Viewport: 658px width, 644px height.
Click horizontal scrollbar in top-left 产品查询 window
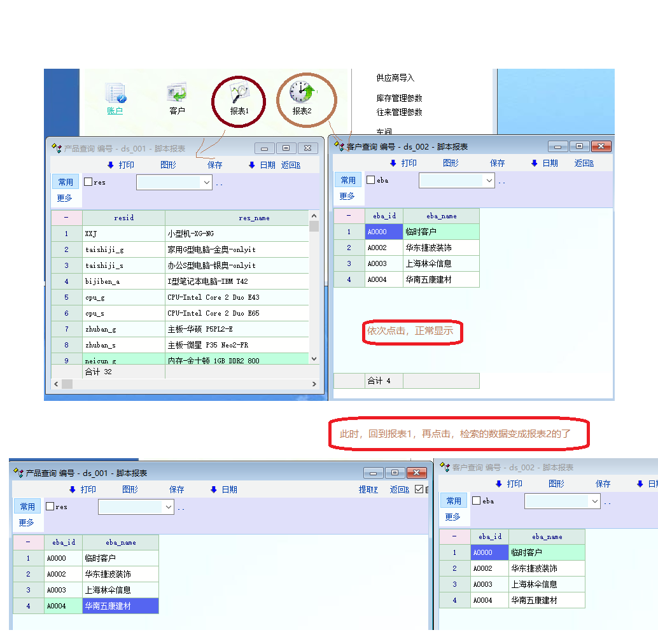point(184,384)
